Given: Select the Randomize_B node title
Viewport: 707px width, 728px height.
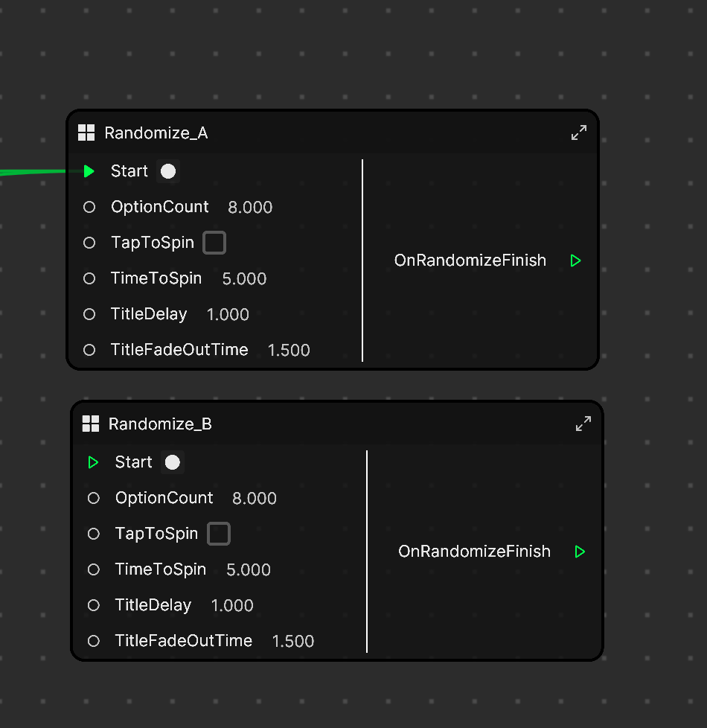Looking at the screenshot, I should (160, 424).
